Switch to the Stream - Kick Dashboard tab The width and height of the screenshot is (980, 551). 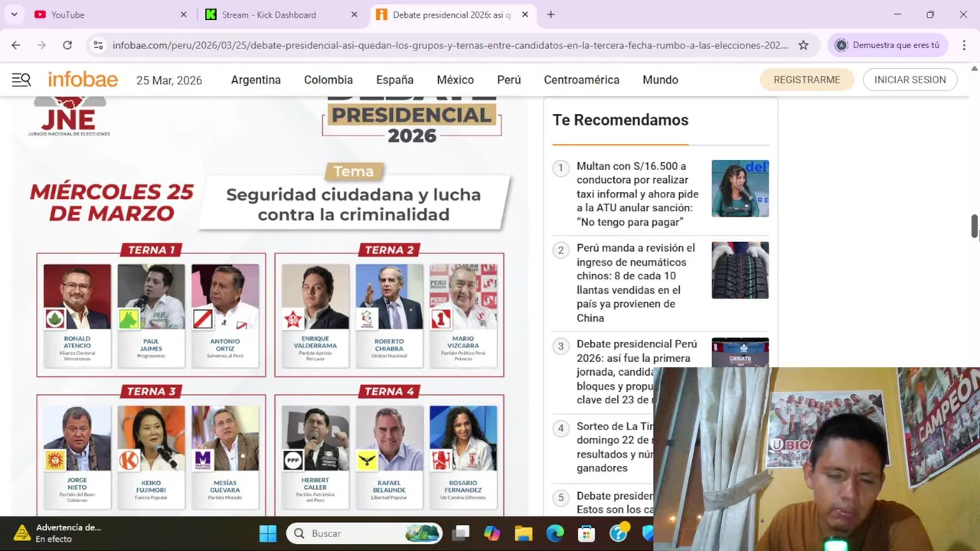tap(282, 15)
